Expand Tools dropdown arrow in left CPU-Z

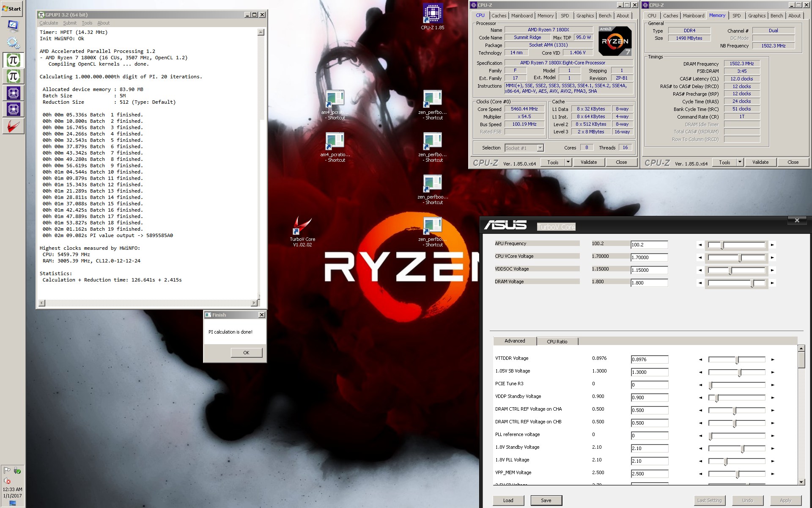click(568, 162)
